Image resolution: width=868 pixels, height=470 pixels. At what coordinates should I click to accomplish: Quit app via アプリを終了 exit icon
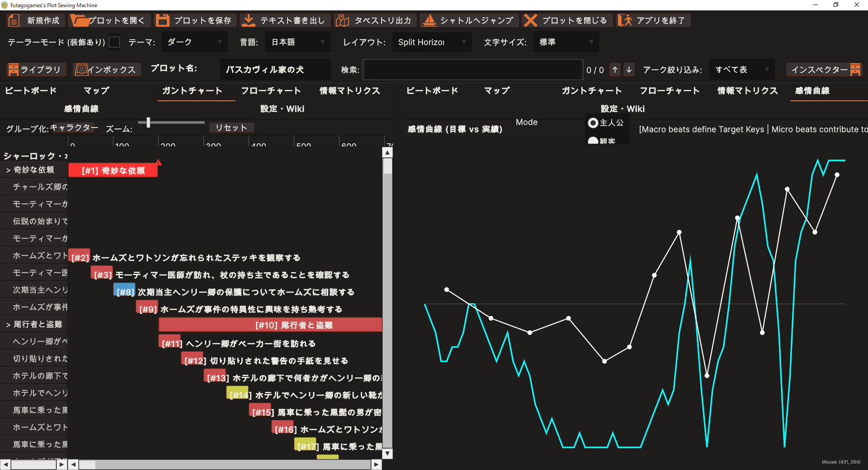coord(625,20)
